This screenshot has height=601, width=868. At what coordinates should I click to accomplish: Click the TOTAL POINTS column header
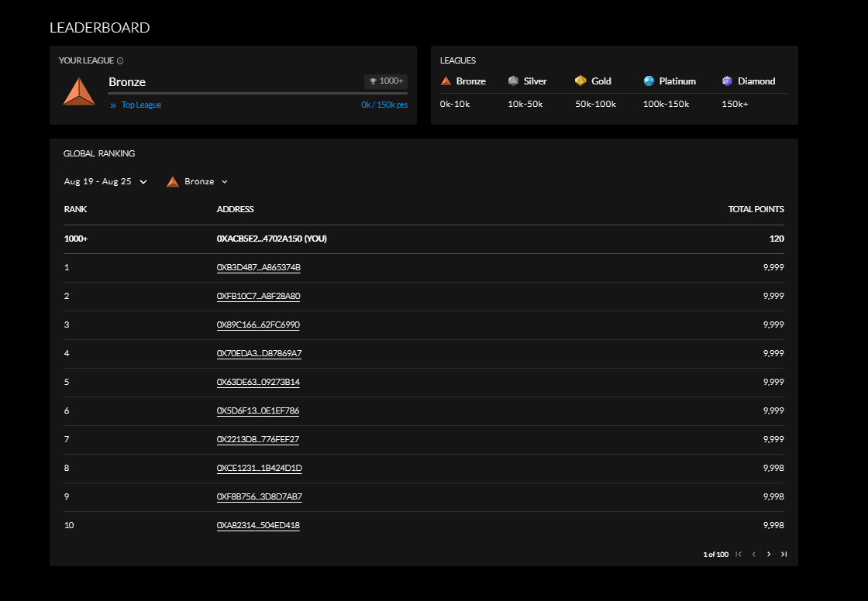tap(756, 209)
